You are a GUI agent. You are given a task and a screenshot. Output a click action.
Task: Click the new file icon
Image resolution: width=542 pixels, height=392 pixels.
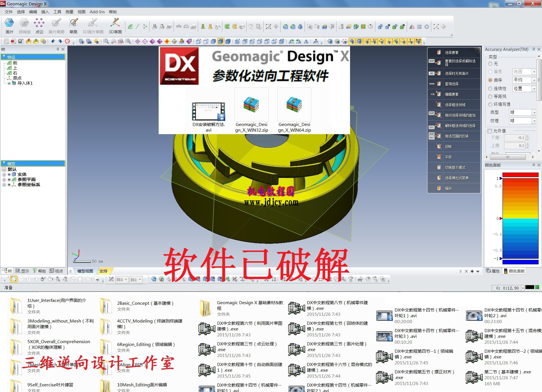(x=6, y=41)
